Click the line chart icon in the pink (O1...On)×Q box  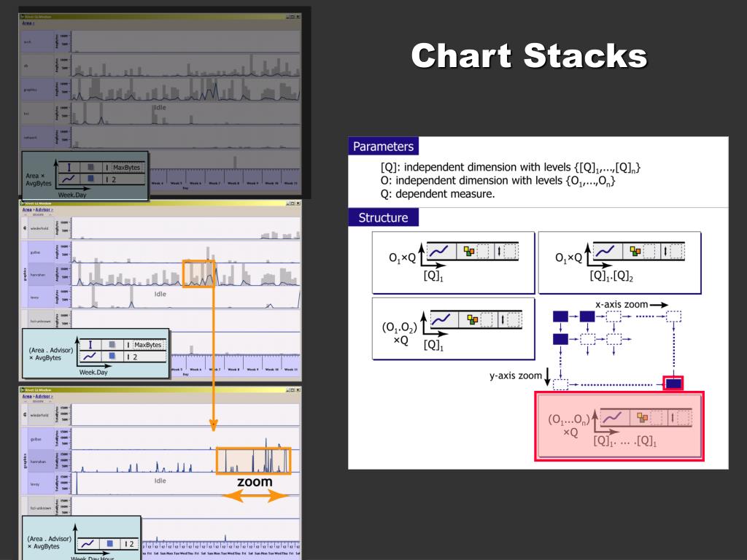(x=612, y=418)
